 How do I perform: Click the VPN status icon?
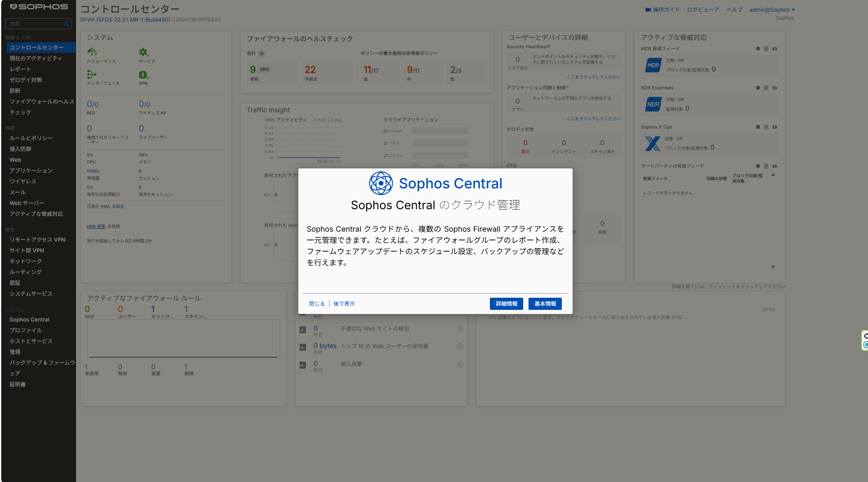[144, 75]
